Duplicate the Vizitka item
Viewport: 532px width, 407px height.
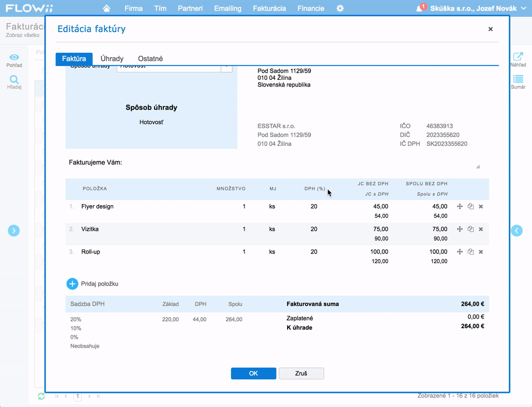tap(470, 229)
